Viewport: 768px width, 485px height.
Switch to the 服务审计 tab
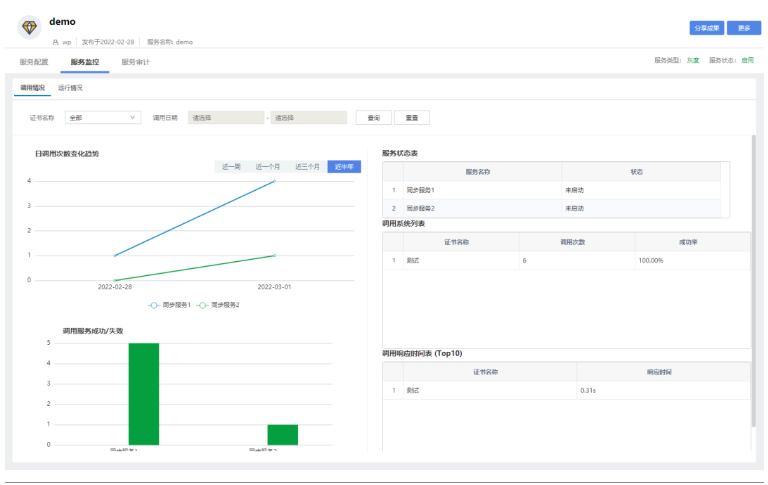pyautogui.click(x=135, y=62)
